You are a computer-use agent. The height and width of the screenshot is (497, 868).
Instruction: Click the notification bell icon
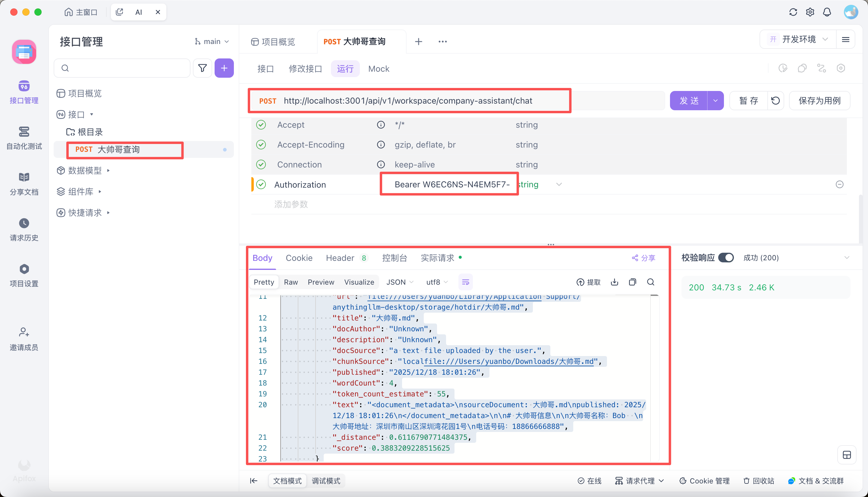(827, 12)
